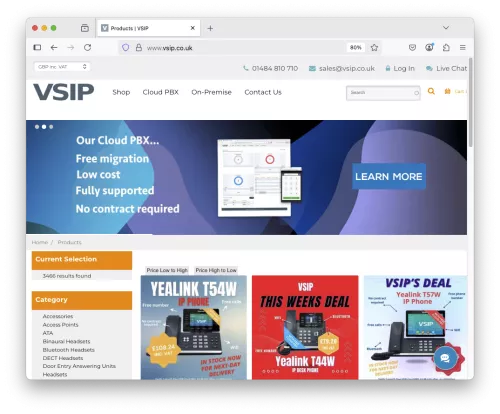This screenshot has height=414, width=500.
Task: Filter by Access Points category
Action: [60, 324]
